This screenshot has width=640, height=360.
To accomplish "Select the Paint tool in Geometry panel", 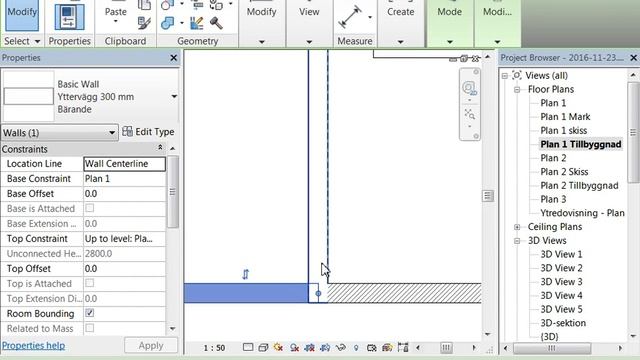I will pyautogui.click(x=197, y=23).
